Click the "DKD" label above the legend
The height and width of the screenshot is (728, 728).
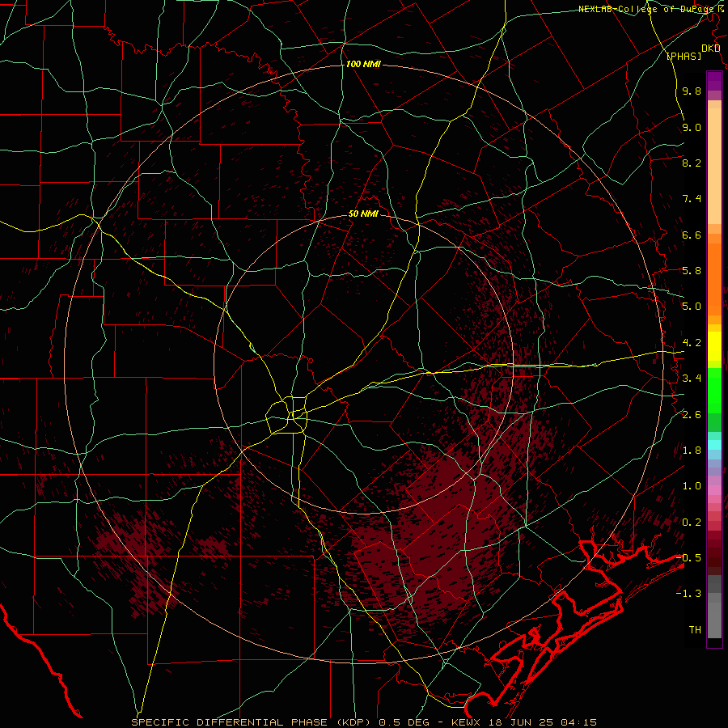[710, 49]
